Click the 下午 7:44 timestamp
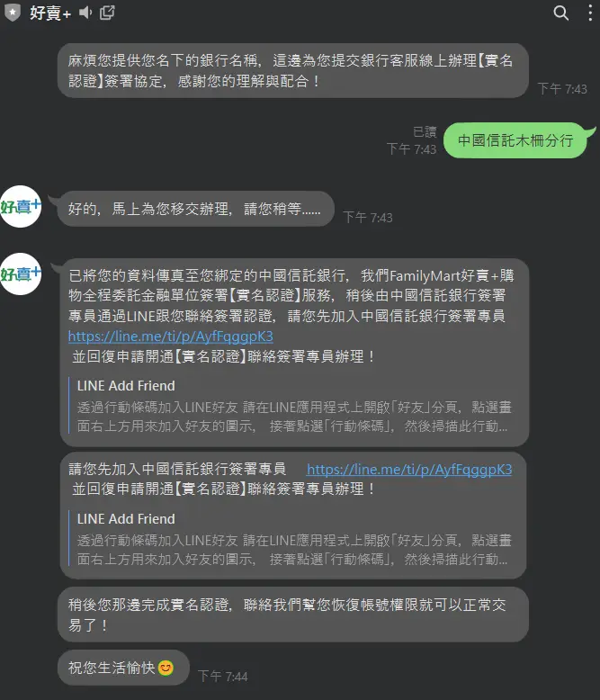The height and width of the screenshot is (700, 600). (223, 676)
